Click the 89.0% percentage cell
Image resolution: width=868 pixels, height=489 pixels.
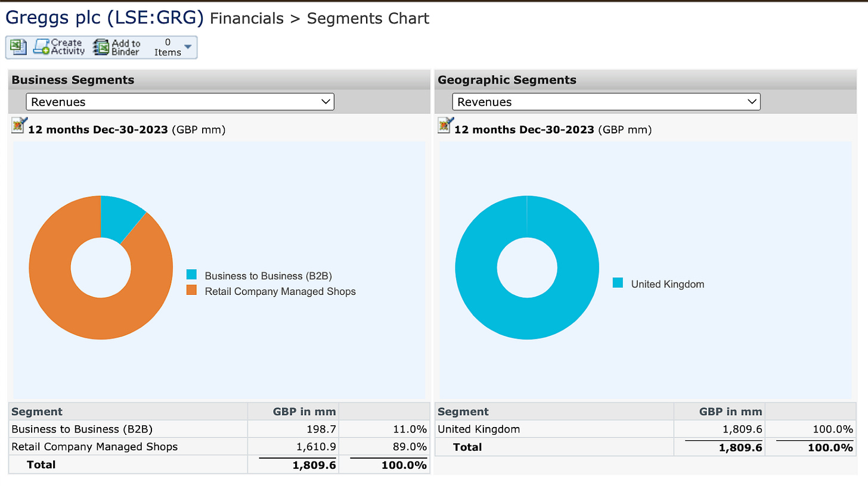click(411, 446)
